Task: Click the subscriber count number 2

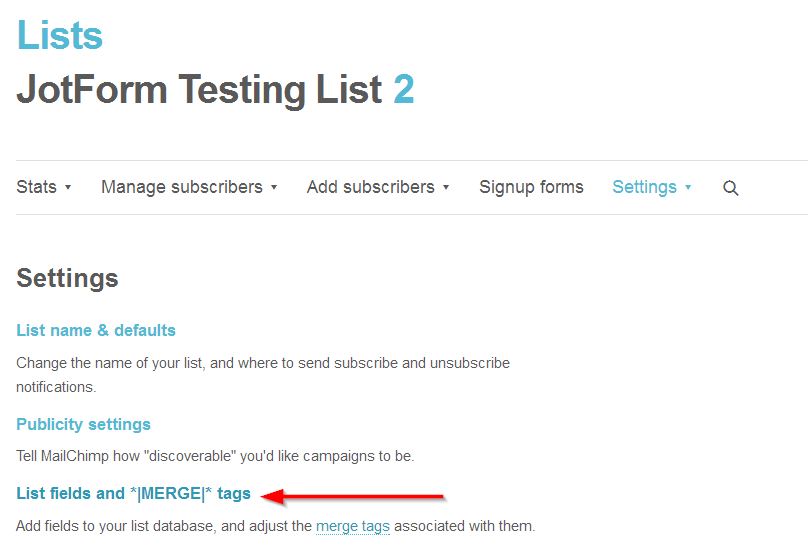Action: pyautogui.click(x=404, y=90)
